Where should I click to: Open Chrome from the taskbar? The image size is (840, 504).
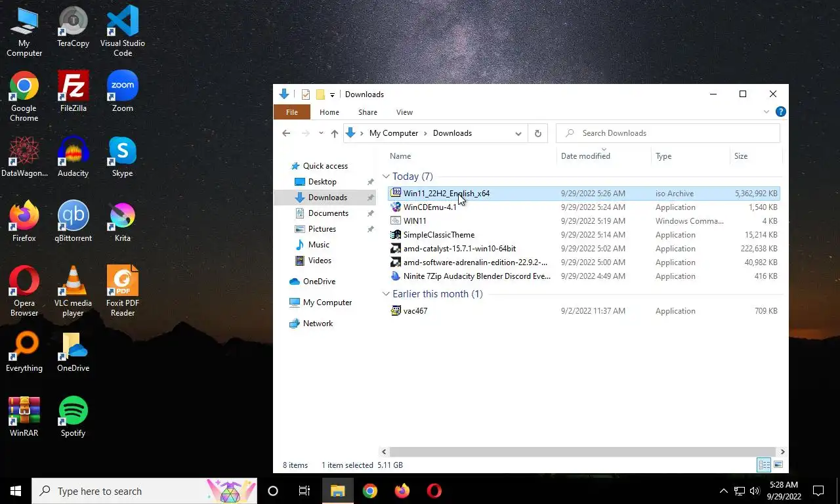370,491
